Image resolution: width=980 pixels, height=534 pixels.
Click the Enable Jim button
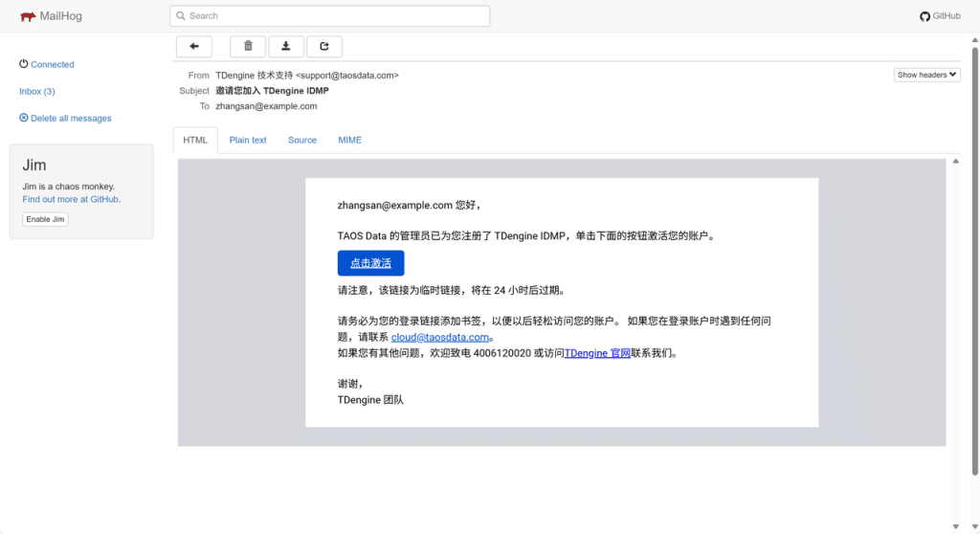(45, 219)
